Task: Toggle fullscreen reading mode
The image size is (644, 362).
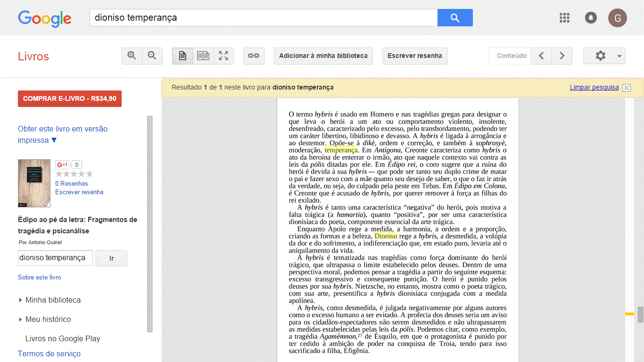Action: pos(223,56)
